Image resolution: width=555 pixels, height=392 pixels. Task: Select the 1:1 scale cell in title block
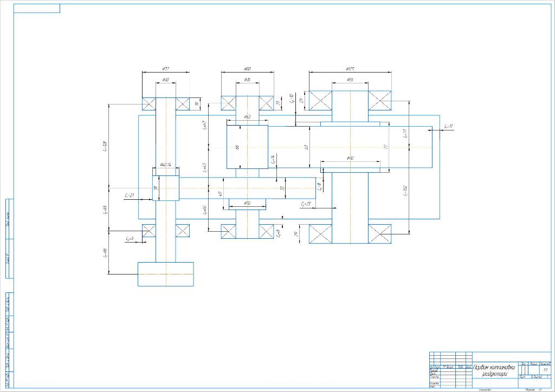[545, 370]
